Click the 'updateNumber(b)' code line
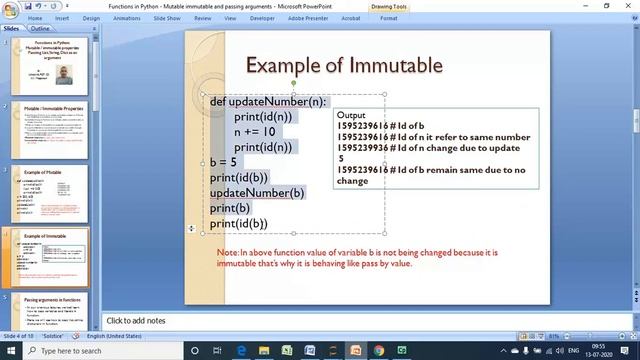 click(257, 193)
